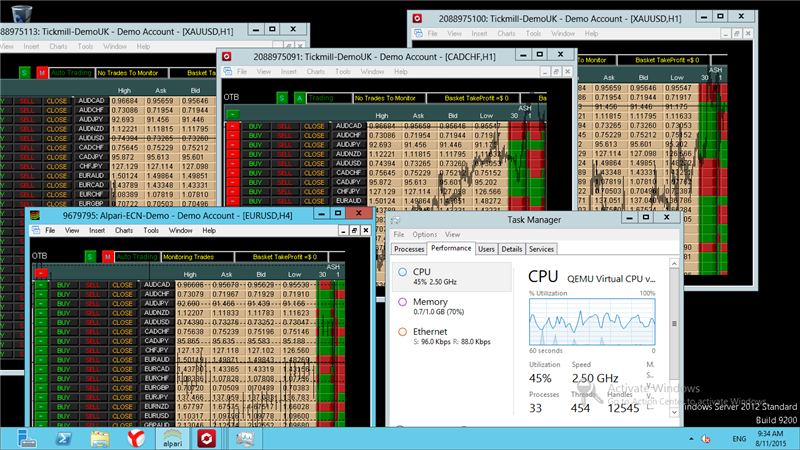Image resolution: width=800 pixels, height=450 pixels.
Task: Open the Charts menu in the EURUSD window
Action: (123, 231)
